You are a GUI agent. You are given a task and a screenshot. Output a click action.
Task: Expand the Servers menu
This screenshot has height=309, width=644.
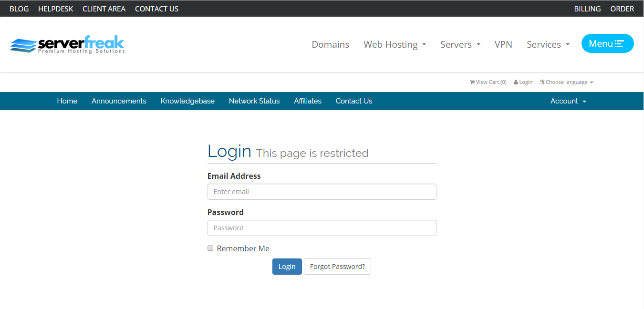coord(460,44)
